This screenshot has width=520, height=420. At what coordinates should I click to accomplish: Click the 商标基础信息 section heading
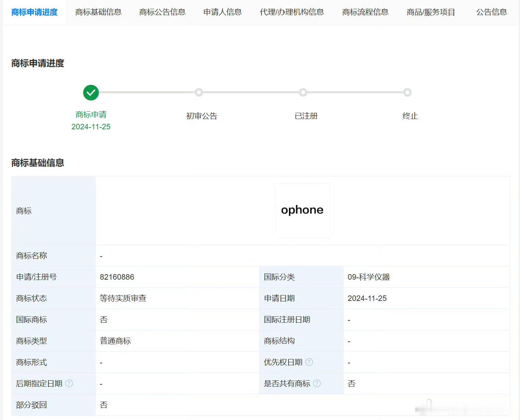[38, 163]
